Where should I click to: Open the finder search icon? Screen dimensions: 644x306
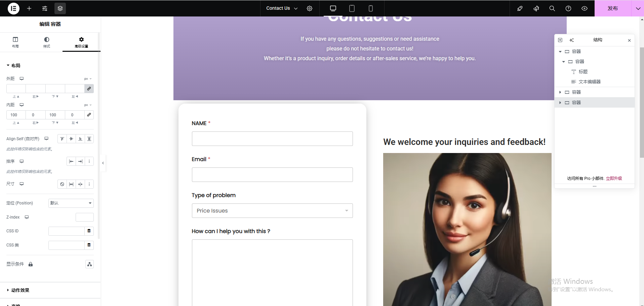[552, 8]
